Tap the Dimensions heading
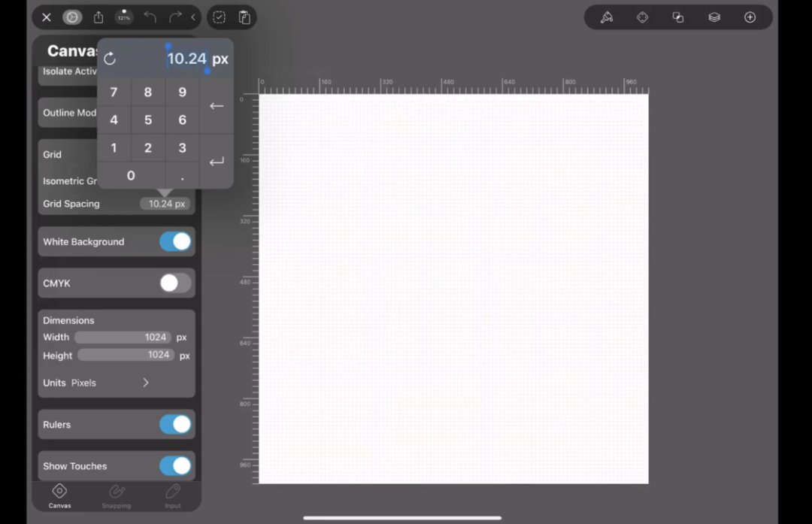Viewport: 812px width, 524px height. [68, 320]
